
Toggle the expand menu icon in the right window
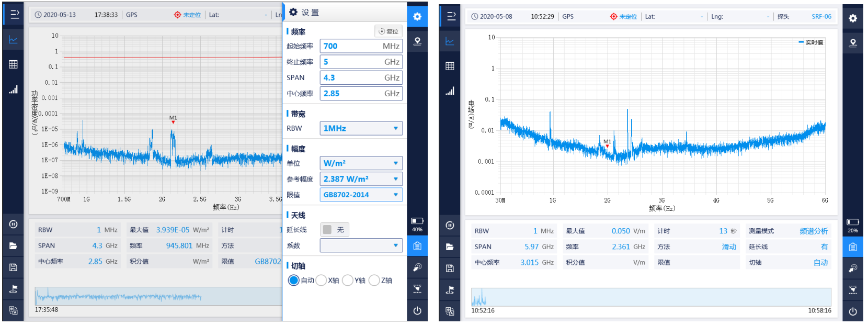(x=451, y=16)
